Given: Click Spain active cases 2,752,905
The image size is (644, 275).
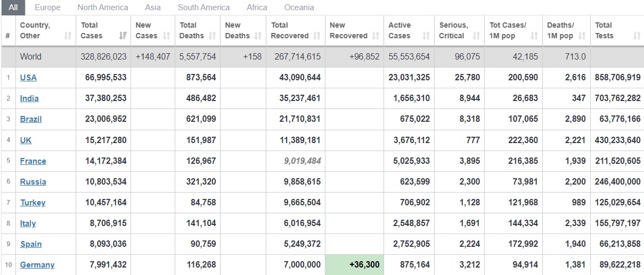Looking at the screenshot, I should pyautogui.click(x=411, y=244).
